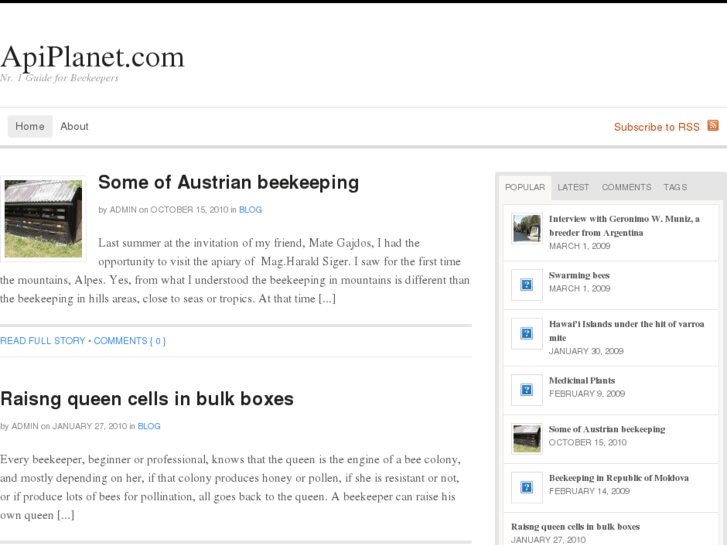Click FEBRUARY 14, 2009 date in sidebar
Image resolution: width=727 pixels, height=545 pixels.
[589, 491]
